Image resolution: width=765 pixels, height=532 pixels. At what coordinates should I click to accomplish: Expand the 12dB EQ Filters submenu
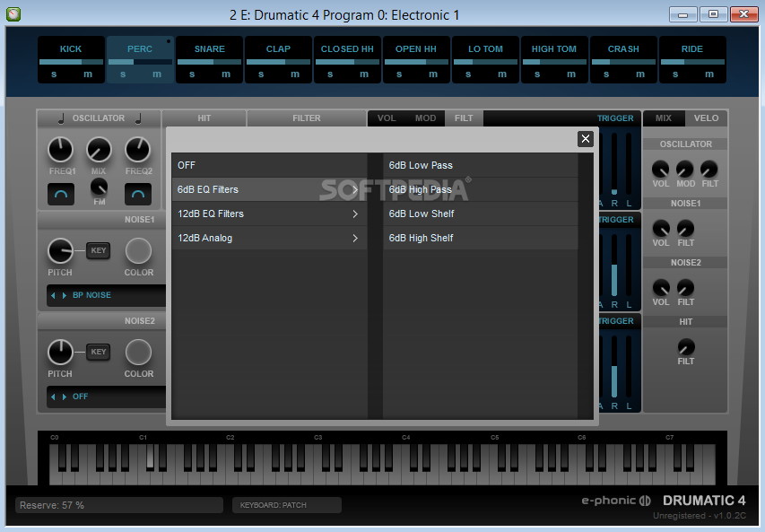(269, 214)
